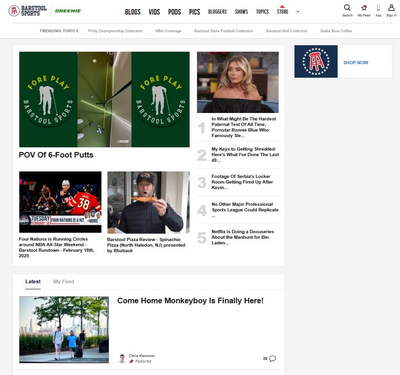Expand the more menu arrow after STORE
Viewport: 400px width, 375px height.
(x=298, y=12)
